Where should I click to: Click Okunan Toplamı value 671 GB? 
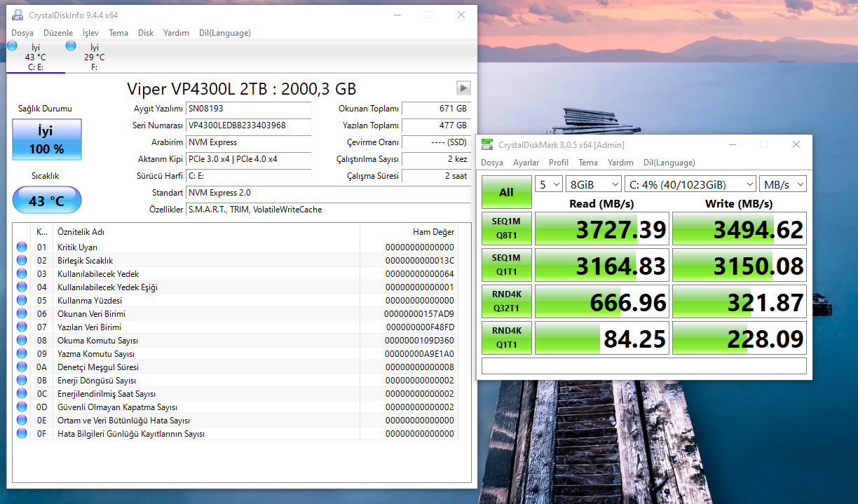click(x=436, y=109)
